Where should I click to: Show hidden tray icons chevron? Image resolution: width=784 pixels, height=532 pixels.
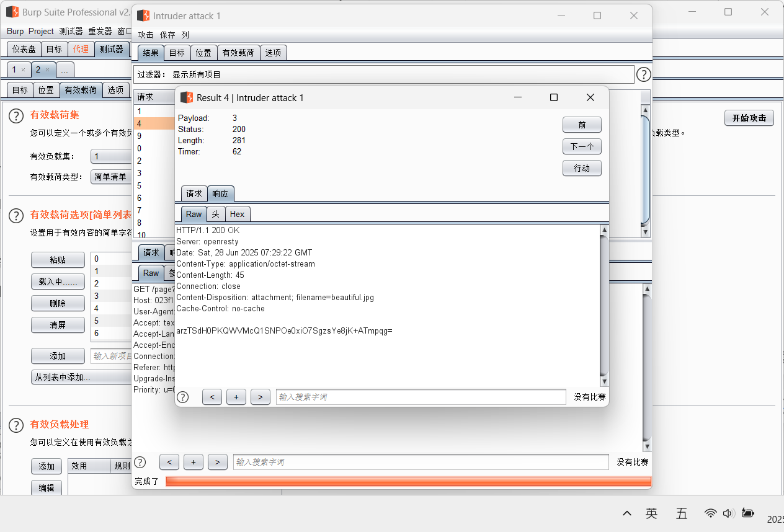coord(627,513)
